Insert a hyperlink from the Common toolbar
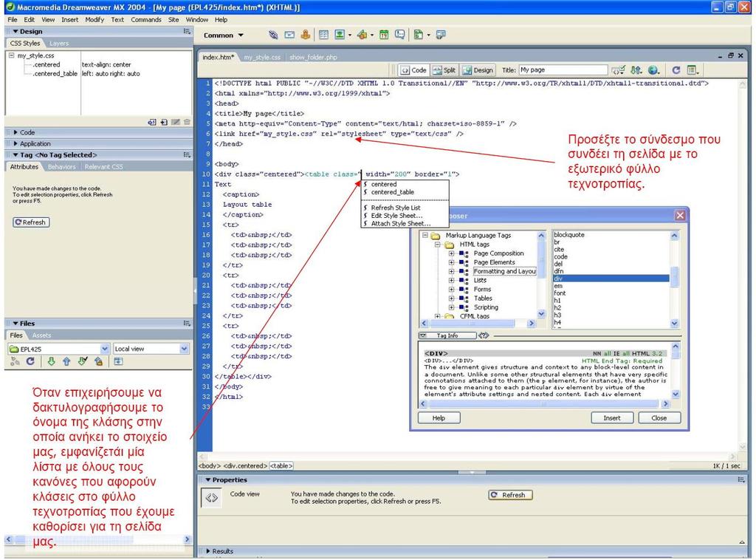 273,35
